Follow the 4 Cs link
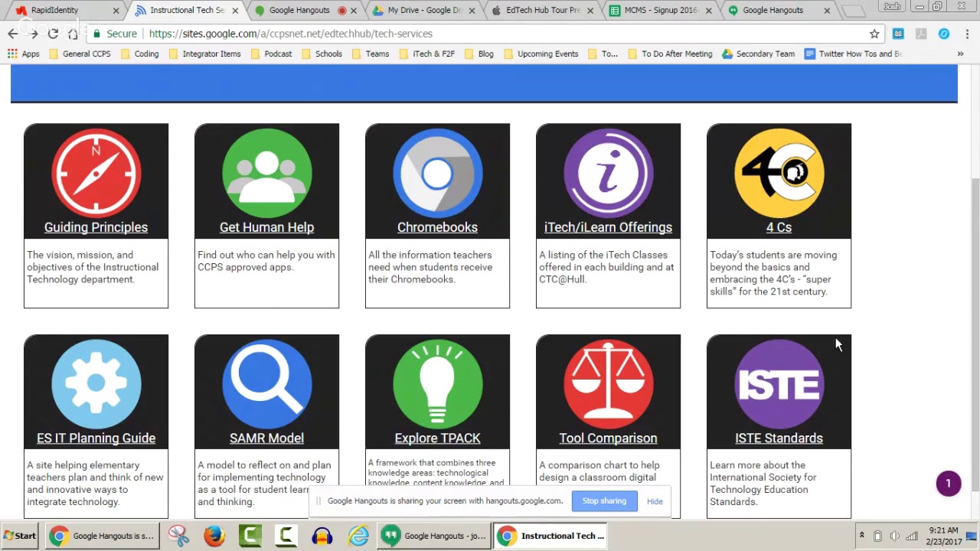This screenshot has width=980, height=551. coord(779,227)
